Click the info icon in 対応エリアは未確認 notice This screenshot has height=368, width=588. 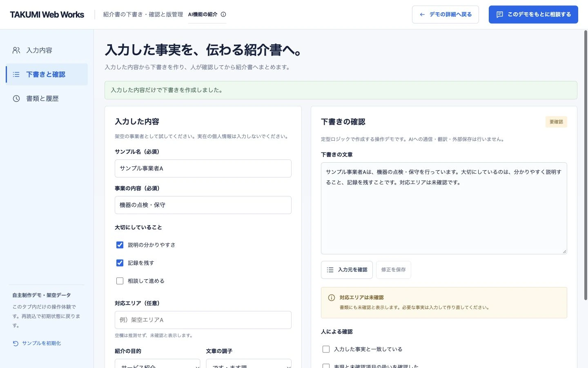[332, 298]
